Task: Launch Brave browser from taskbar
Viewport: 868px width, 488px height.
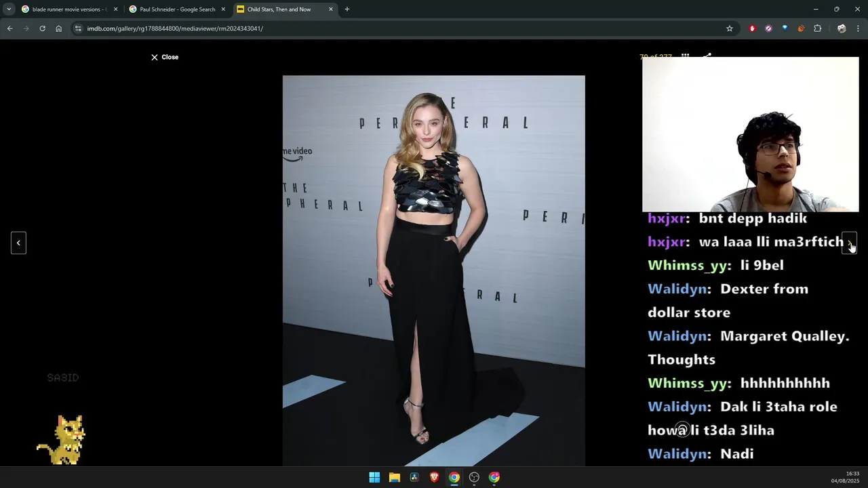Action: point(435,477)
